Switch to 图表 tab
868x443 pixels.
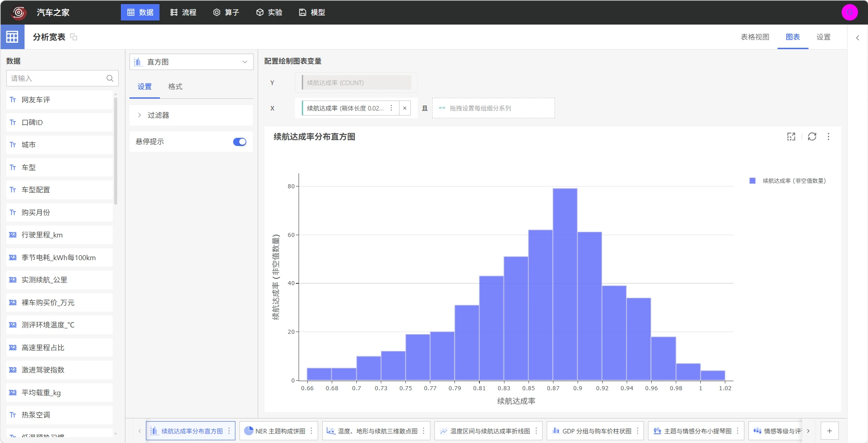tap(793, 37)
